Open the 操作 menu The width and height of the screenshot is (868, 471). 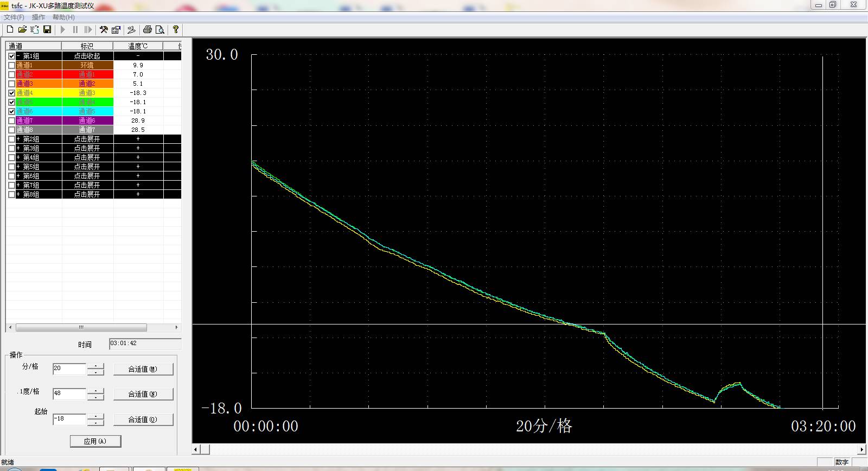point(39,17)
